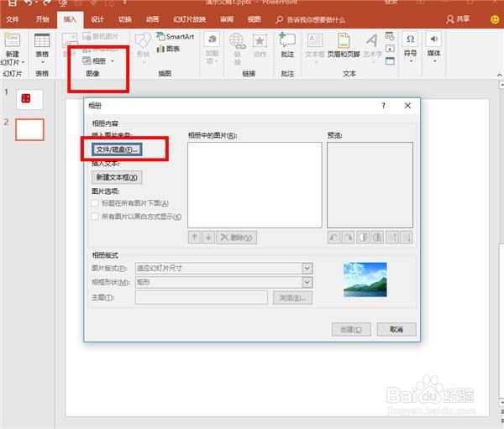Open the Media (媒体) speaker icon
Image resolution: width=504 pixels, height=429 pixels.
pyautogui.click(x=433, y=39)
